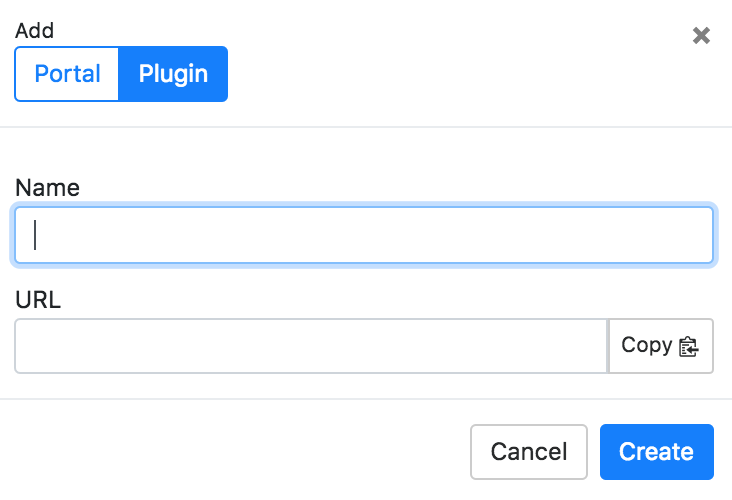Hit Create to submit the form
732x500 pixels.
pos(656,452)
